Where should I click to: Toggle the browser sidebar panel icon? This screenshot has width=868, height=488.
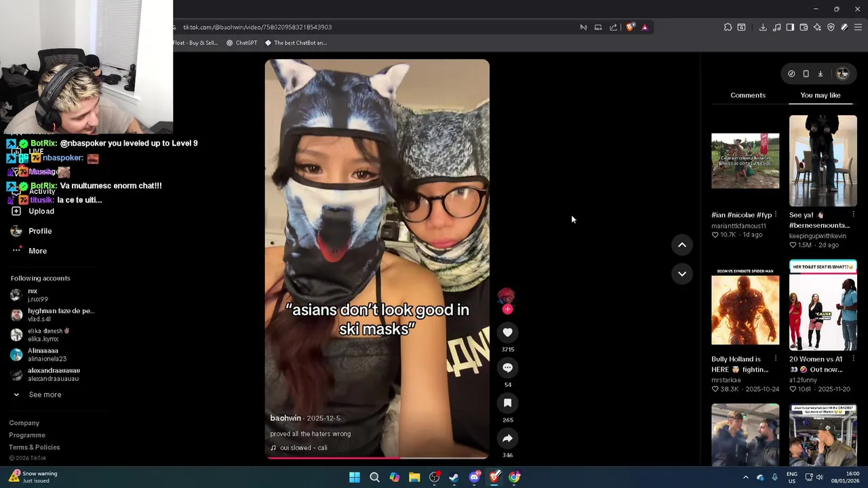point(790,27)
